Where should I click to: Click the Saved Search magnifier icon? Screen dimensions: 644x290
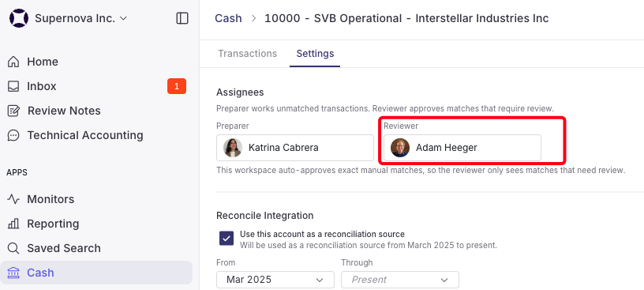point(13,248)
